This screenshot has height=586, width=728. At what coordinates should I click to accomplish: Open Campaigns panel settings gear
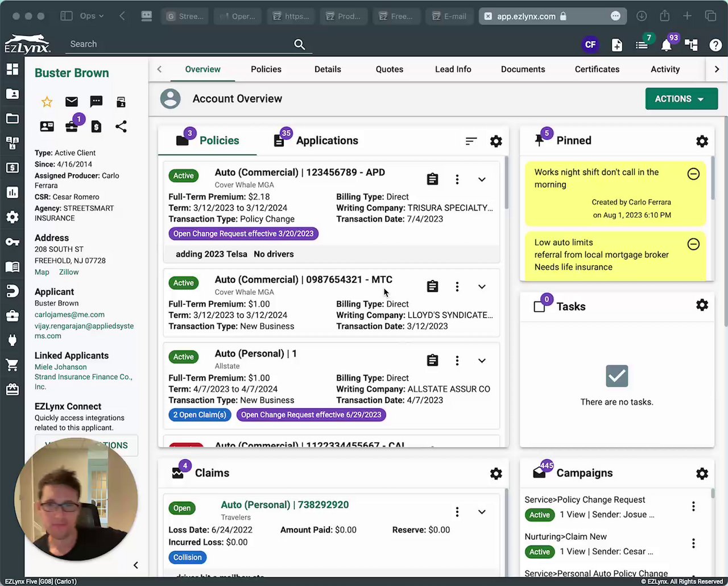coord(702,473)
